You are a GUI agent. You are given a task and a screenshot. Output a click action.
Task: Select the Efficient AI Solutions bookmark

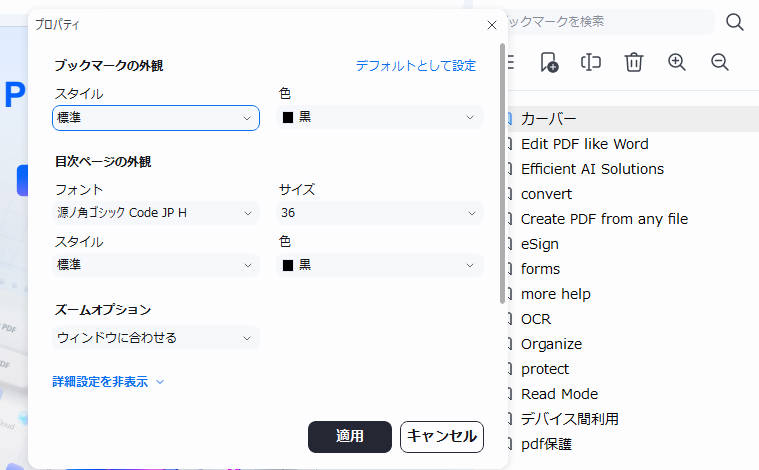[592, 169]
